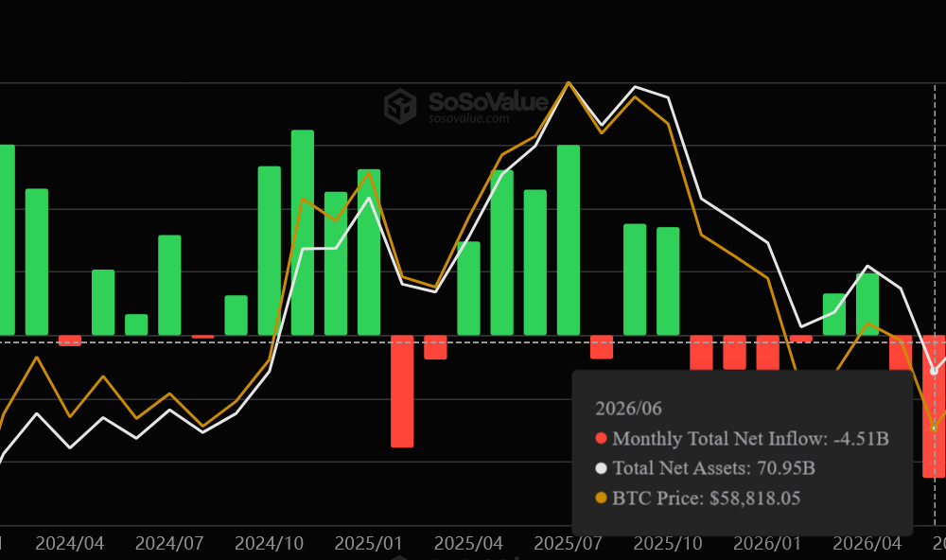Click the 2024/10 axis label
The image size is (946, 560).
(x=269, y=543)
